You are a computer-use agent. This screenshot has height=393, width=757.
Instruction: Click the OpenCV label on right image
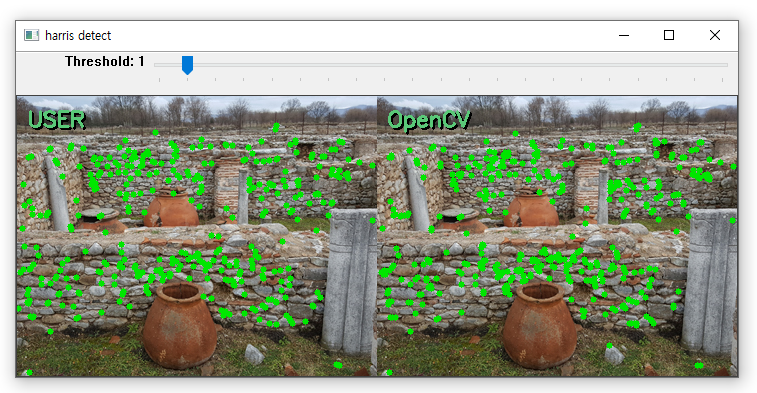coord(429,120)
